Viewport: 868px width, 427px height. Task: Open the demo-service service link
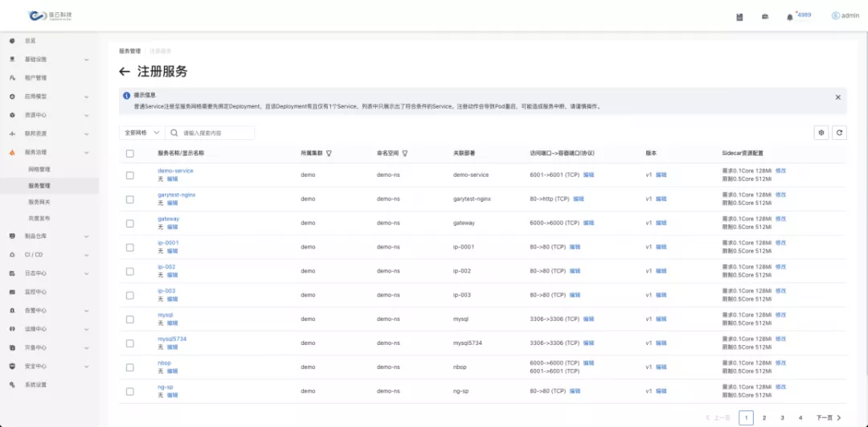[175, 170]
